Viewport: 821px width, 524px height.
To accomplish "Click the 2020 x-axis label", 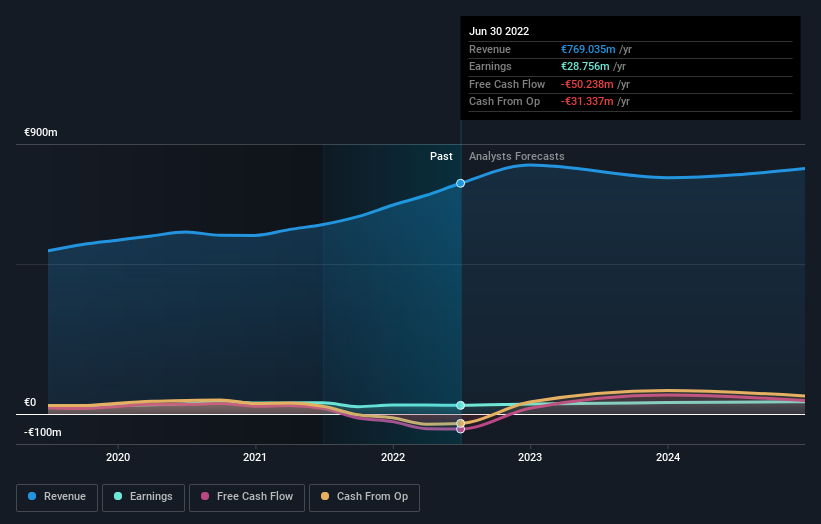I will point(118,457).
